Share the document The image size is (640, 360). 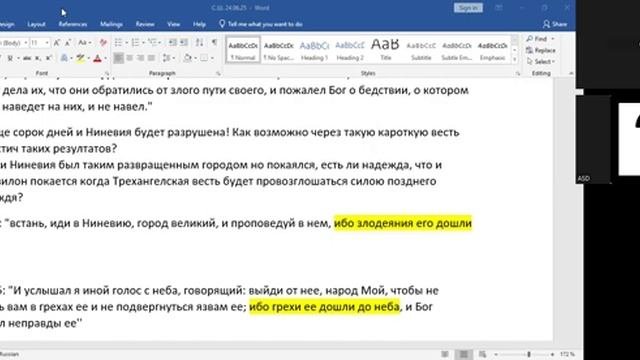coord(555,24)
